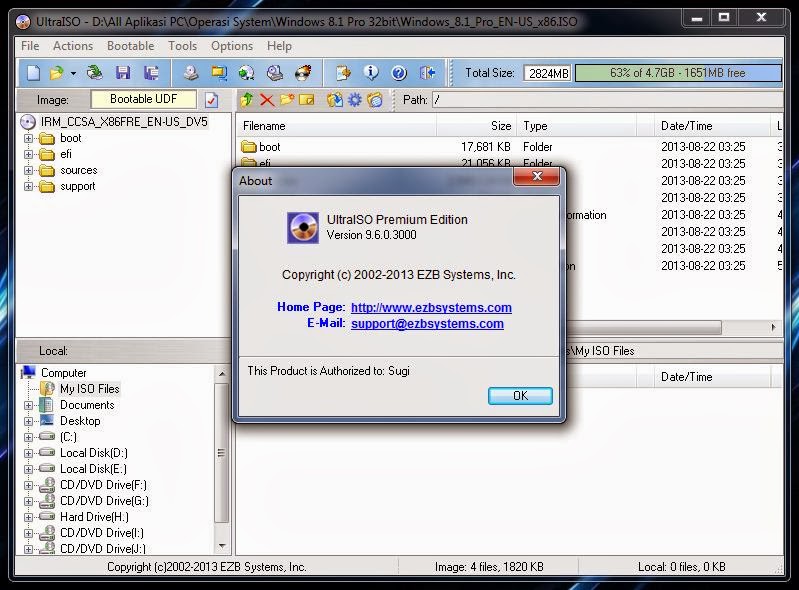Click the Extract files icon
Image resolution: width=799 pixels, height=590 pixels.
point(335,99)
